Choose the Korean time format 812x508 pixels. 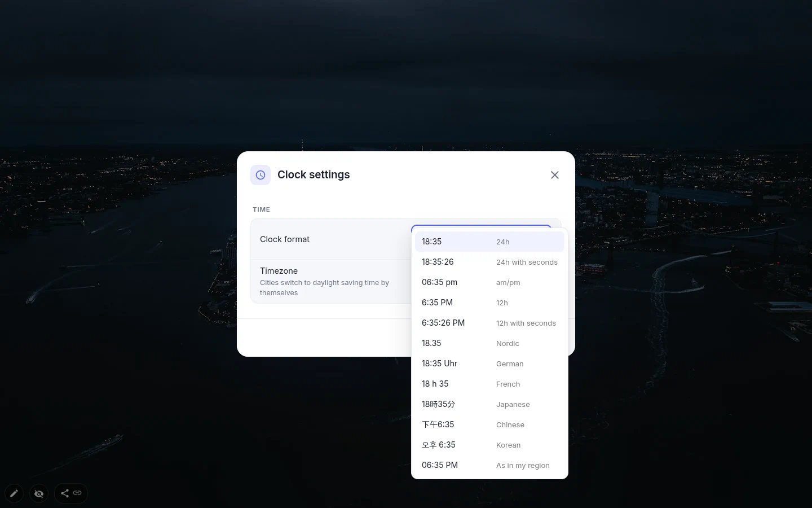click(489, 445)
